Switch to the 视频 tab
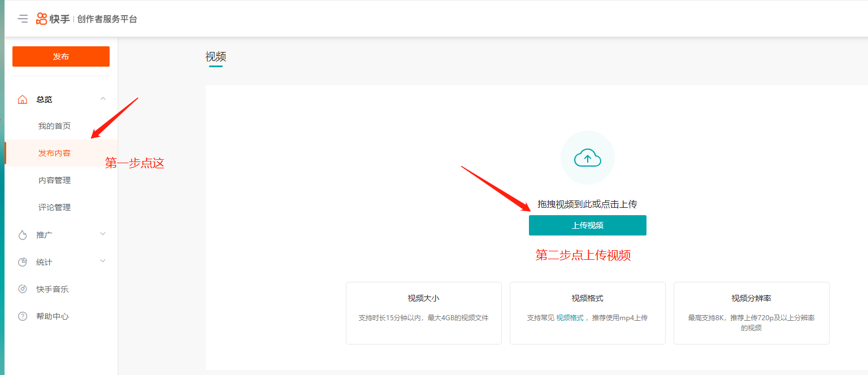The image size is (868, 375). tap(215, 57)
